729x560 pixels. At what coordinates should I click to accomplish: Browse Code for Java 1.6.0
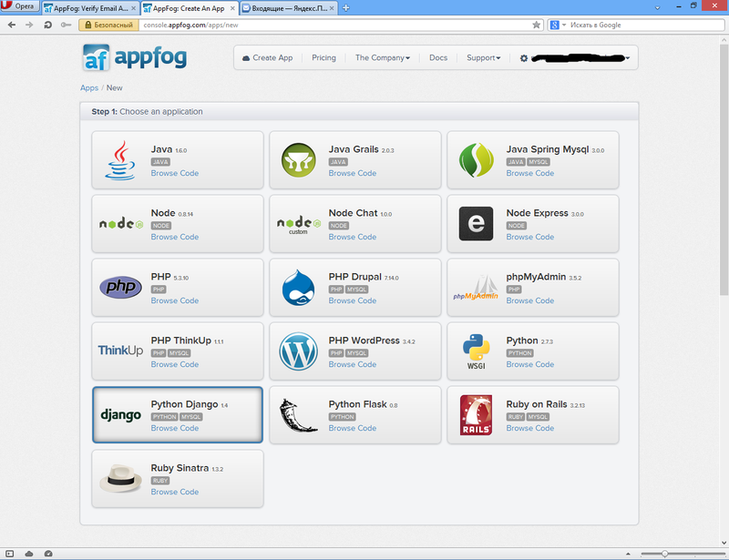point(175,173)
